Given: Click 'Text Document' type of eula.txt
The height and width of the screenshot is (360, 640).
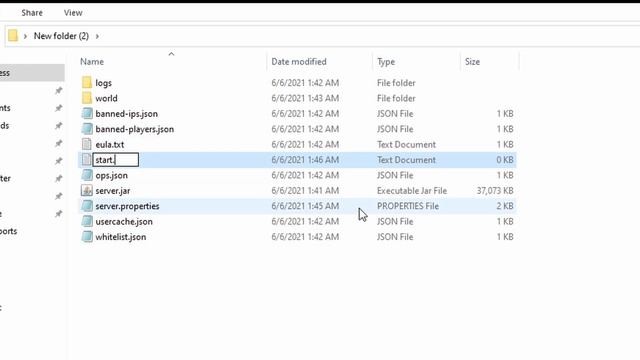Looking at the screenshot, I should [x=406, y=144].
